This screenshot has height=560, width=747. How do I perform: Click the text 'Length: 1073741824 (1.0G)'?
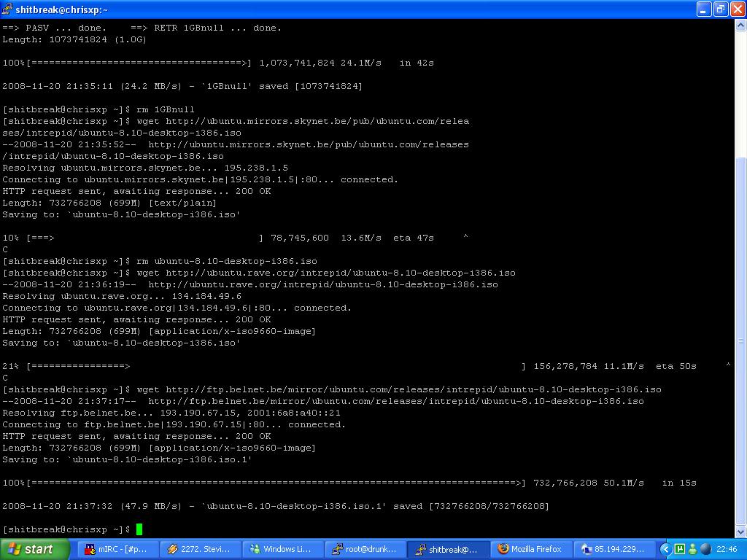click(x=74, y=39)
